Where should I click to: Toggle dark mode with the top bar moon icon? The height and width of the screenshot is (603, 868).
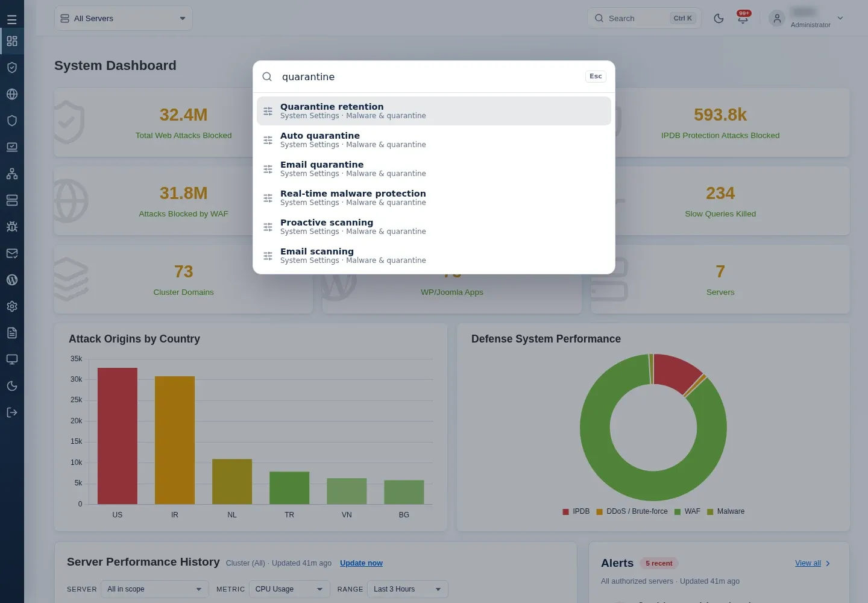[719, 18]
